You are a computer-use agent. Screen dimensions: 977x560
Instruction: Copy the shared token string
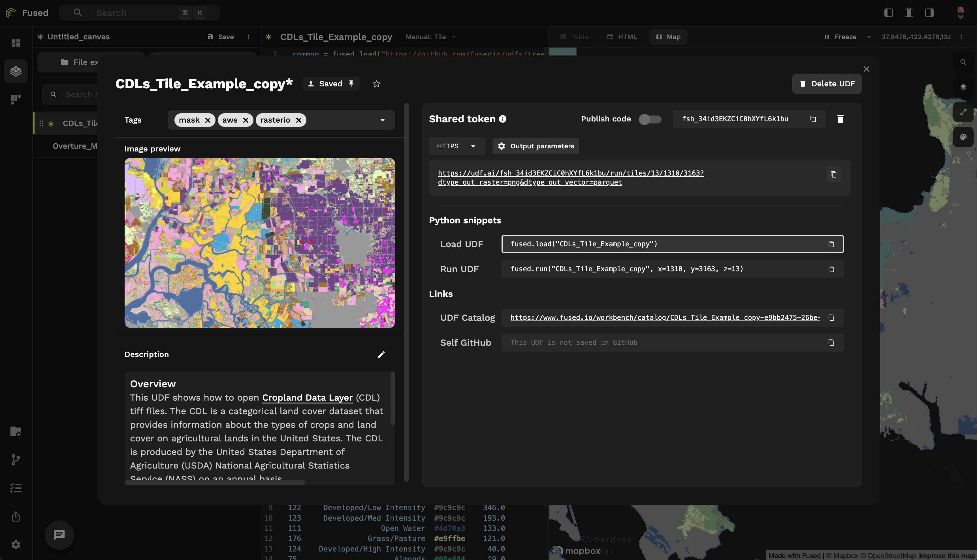pyautogui.click(x=813, y=119)
